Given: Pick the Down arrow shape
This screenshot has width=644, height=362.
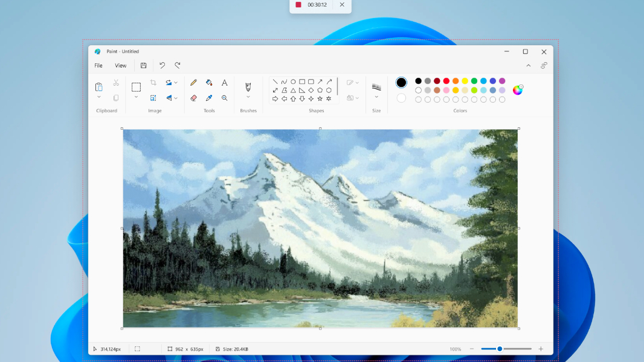Looking at the screenshot, I should (x=302, y=99).
